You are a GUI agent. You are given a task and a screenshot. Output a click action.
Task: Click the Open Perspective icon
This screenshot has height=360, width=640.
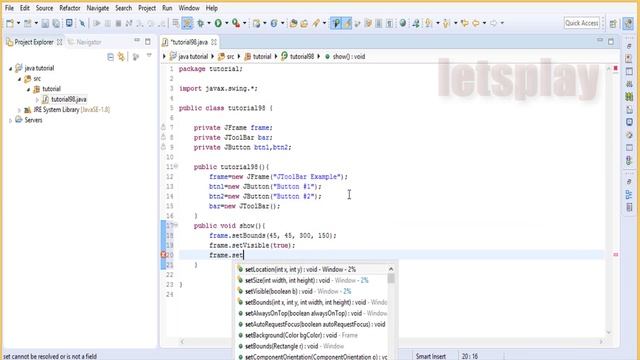pos(613,24)
